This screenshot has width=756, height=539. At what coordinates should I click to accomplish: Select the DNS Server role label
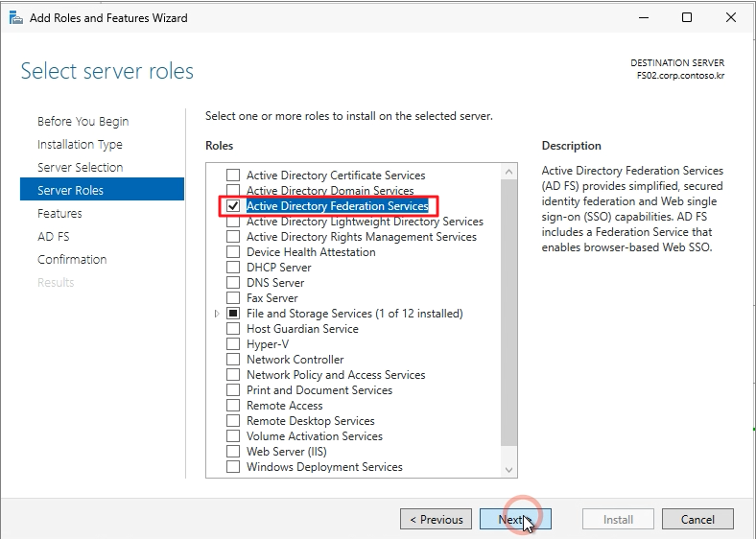[275, 283]
